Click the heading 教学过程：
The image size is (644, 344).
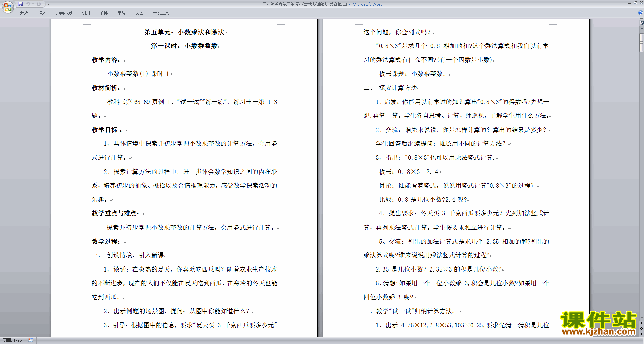click(x=106, y=242)
